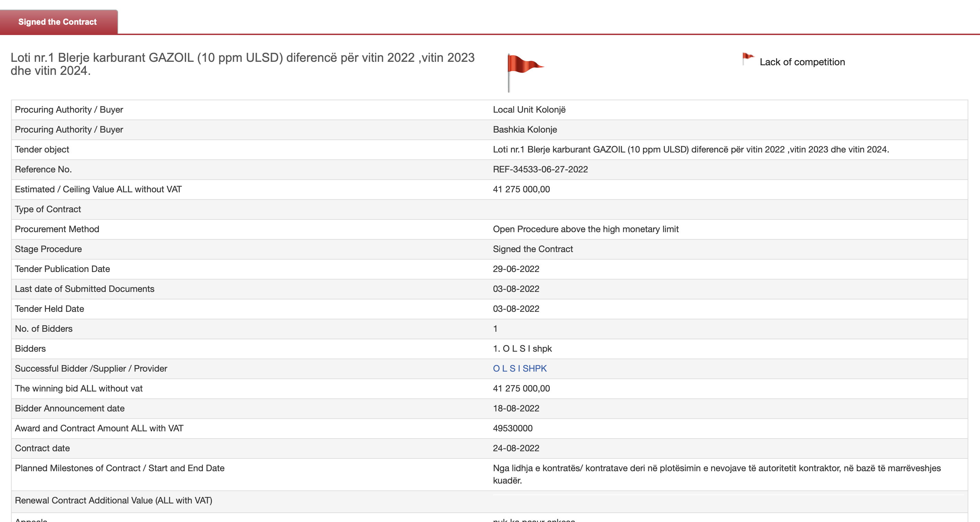Click the tender title heading text
This screenshot has width=980, height=522.
[x=242, y=64]
